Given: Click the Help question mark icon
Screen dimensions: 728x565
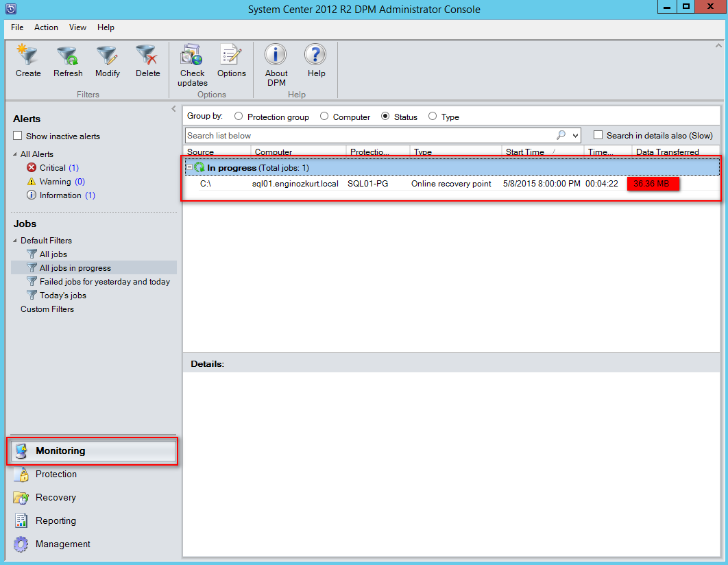Looking at the screenshot, I should [x=316, y=55].
